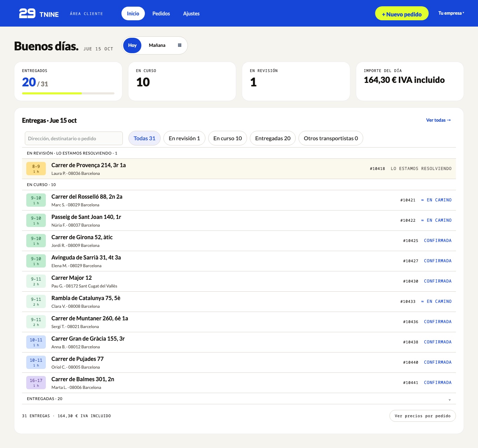
Task: Click the Nuevo pedido button
Action: pos(402,13)
